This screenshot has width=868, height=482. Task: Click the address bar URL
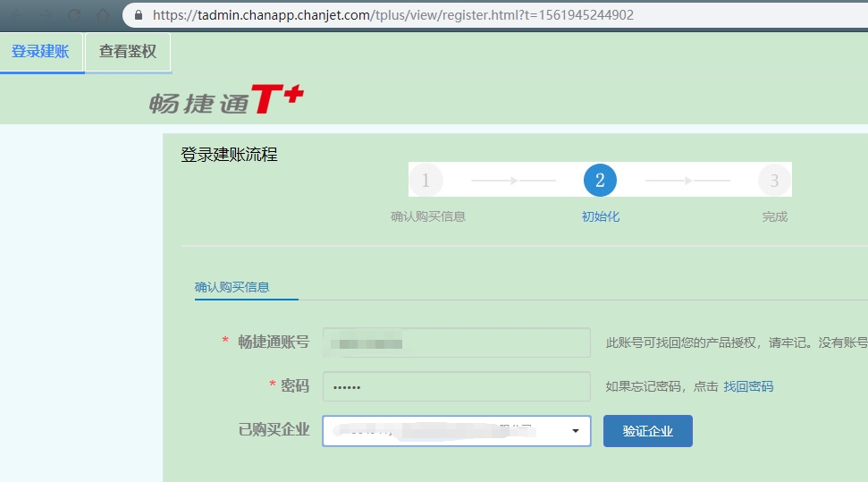[x=393, y=15]
